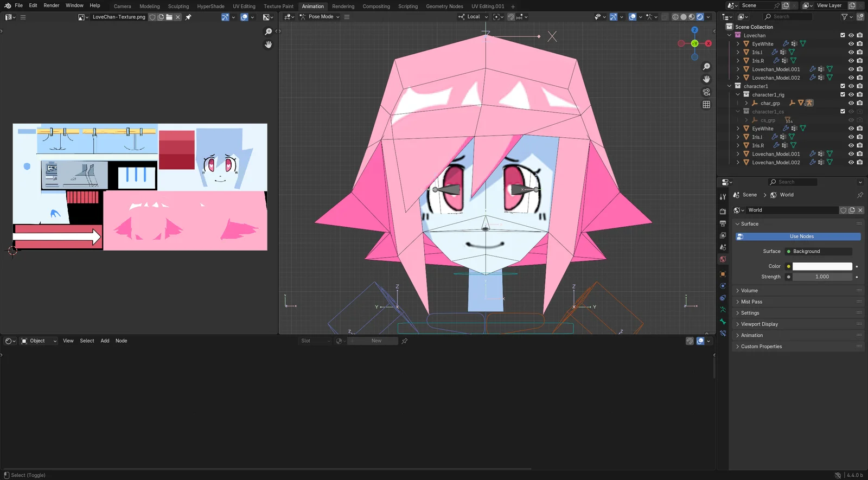Click the Object properties orange square icon

(723, 274)
